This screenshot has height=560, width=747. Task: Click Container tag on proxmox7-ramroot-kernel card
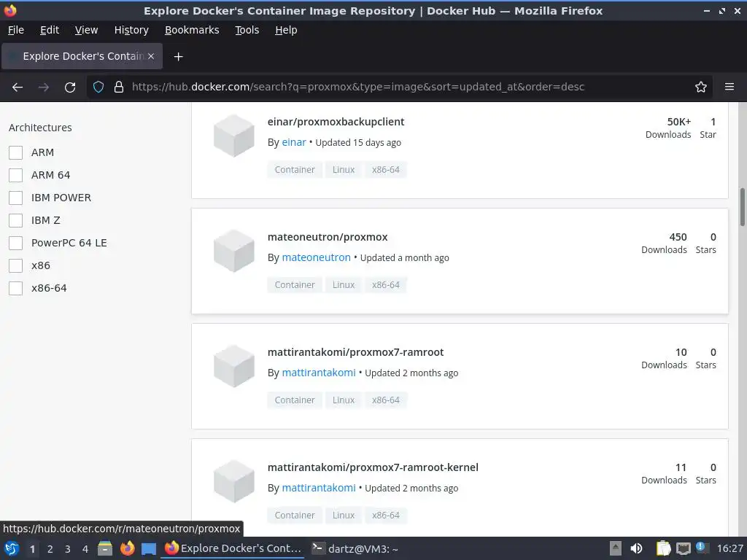click(x=295, y=516)
